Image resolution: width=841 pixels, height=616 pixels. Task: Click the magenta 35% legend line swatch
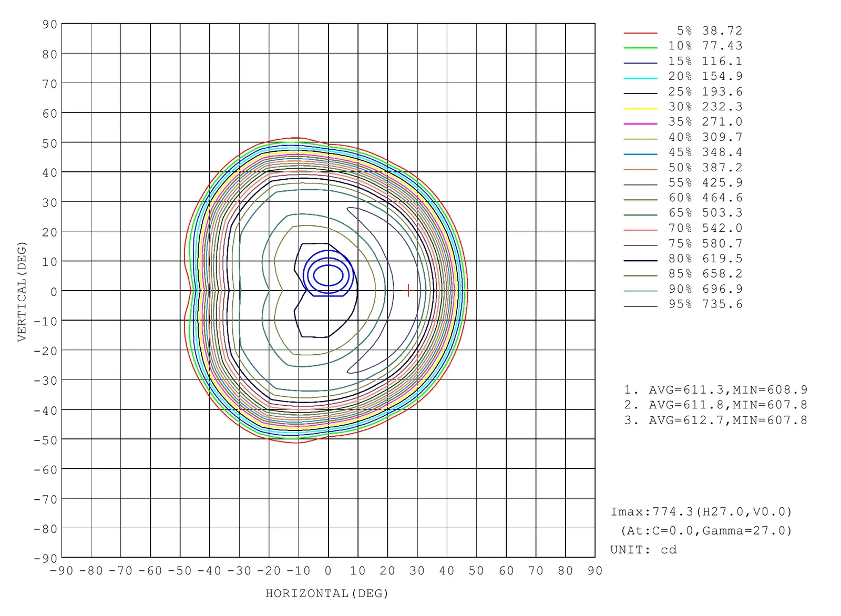click(x=640, y=124)
